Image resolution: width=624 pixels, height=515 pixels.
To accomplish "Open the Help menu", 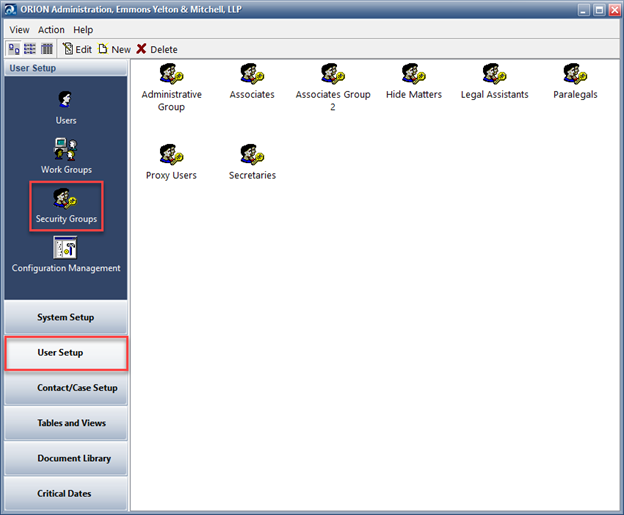I will coord(83,30).
